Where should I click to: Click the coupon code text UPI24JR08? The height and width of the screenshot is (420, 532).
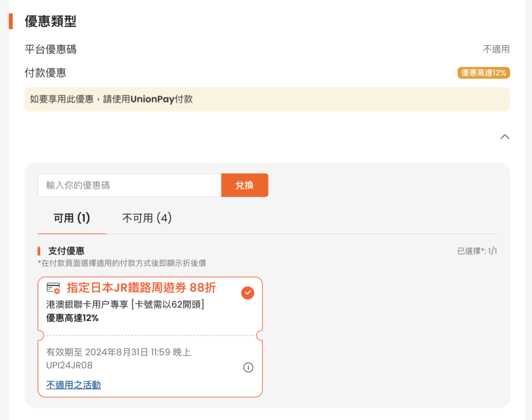[69, 365]
